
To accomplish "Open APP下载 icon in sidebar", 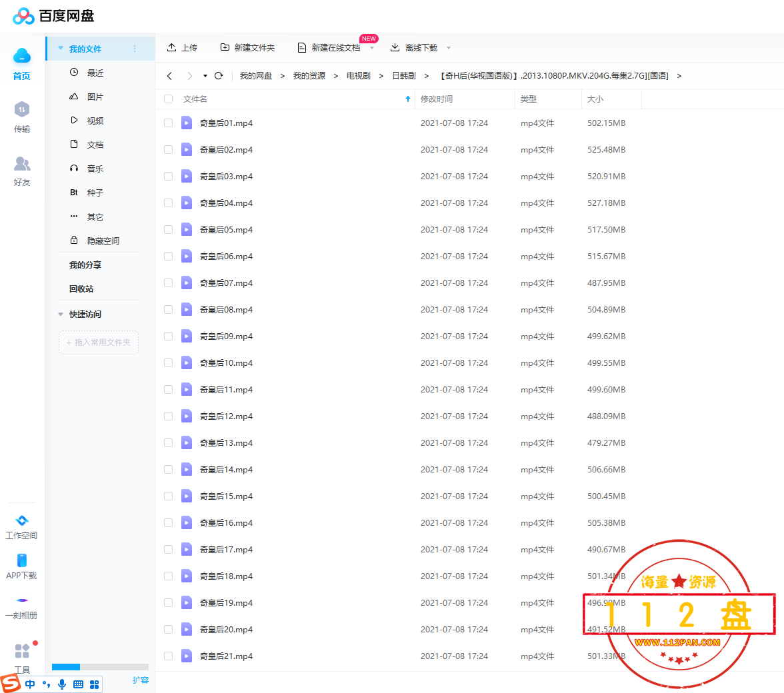I will tap(21, 560).
